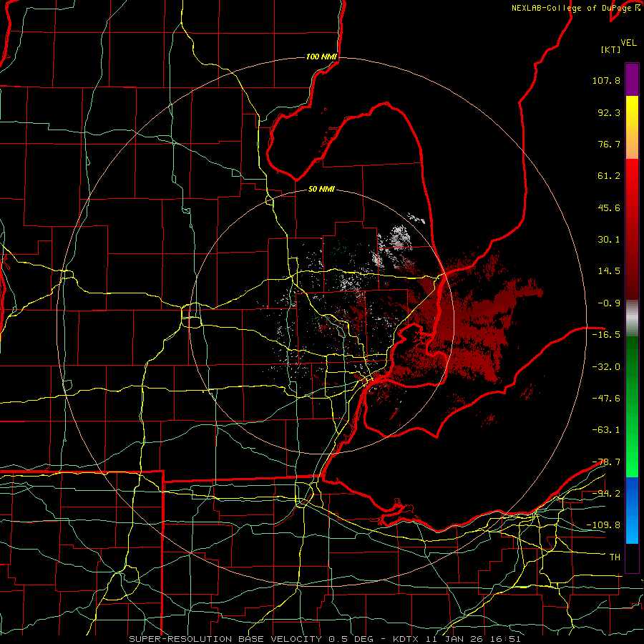
Task: Select the 61.2 scale value
Action: point(609,176)
